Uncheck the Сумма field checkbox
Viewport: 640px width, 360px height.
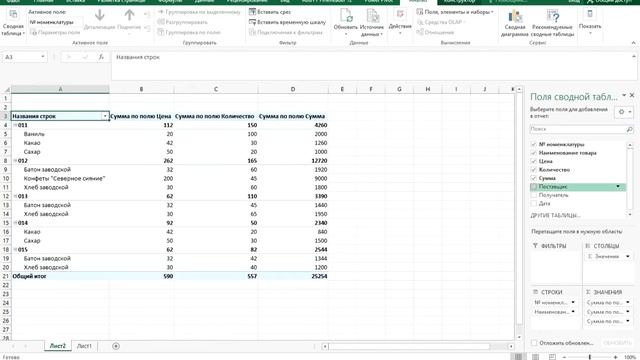(533, 178)
